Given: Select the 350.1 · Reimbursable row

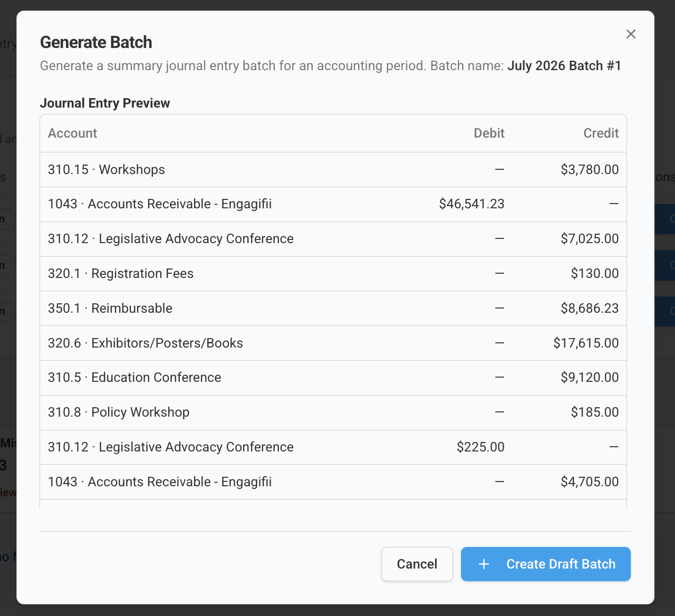Looking at the screenshot, I should click(333, 309).
